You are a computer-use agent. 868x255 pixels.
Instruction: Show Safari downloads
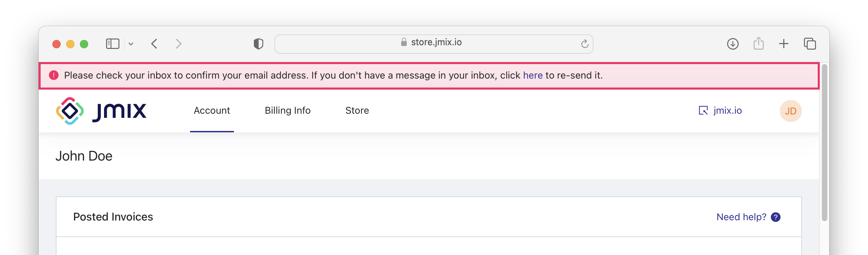733,44
